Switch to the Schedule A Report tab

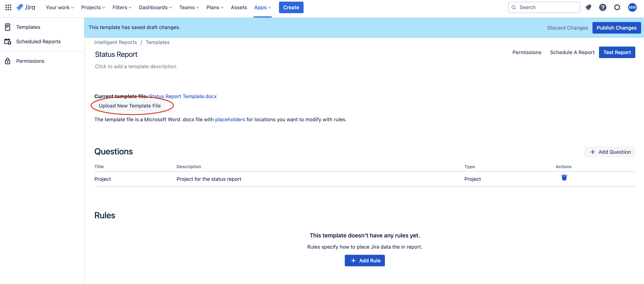[x=572, y=52]
